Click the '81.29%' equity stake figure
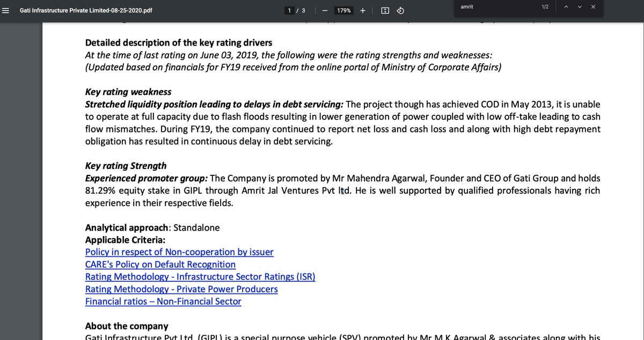 [x=99, y=190]
